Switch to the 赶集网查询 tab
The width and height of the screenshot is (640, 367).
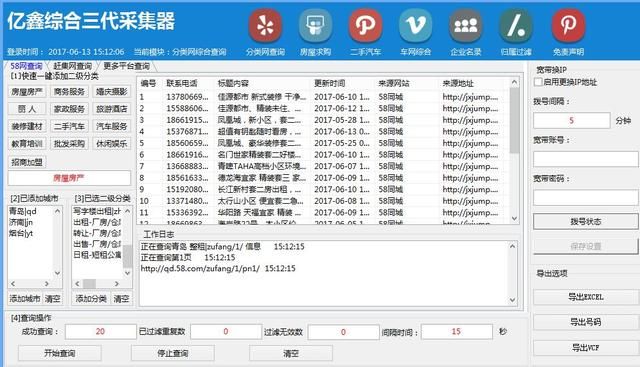click(73, 66)
